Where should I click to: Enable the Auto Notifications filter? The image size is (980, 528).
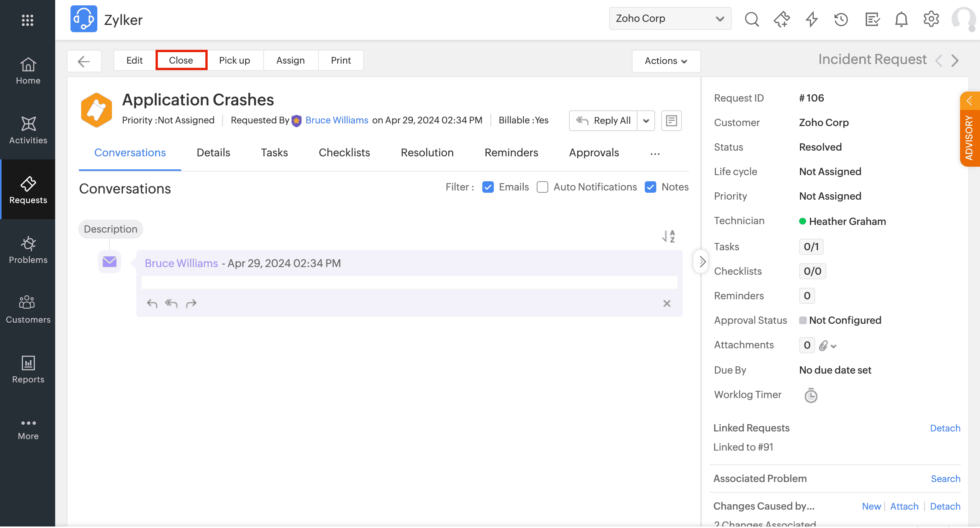(542, 187)
